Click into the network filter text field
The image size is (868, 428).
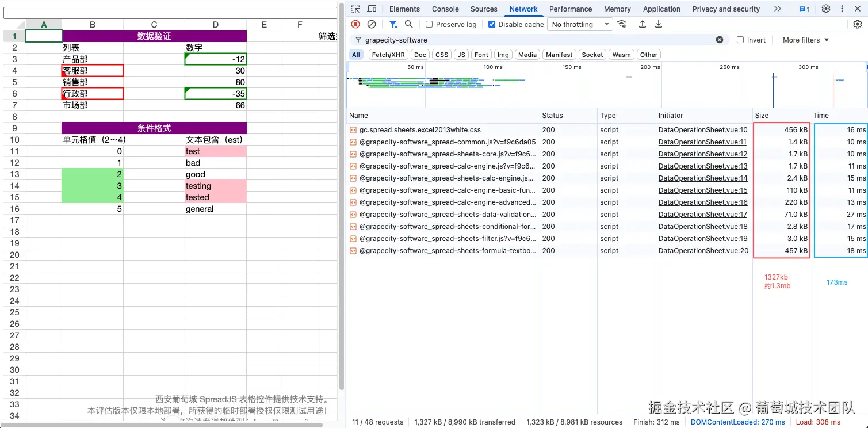coord(538,40)
